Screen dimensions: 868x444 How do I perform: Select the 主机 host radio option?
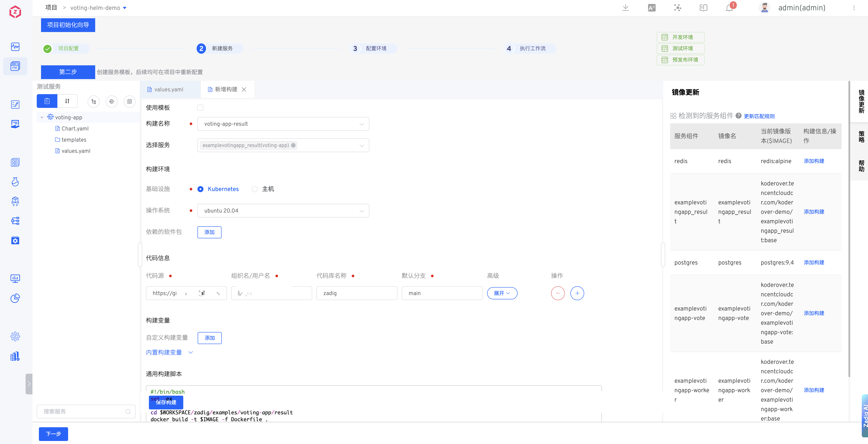pyautogui.click(x=255, y=189)
